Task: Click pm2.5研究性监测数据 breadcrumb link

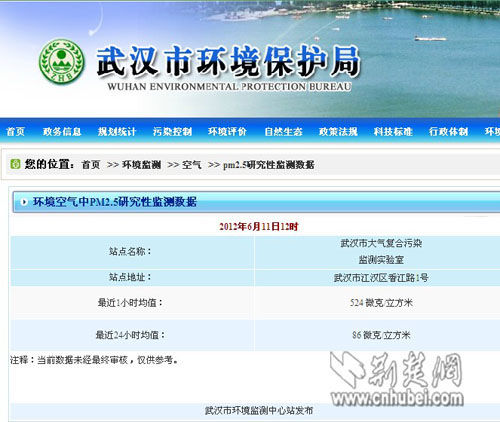Action: (269, 164)
